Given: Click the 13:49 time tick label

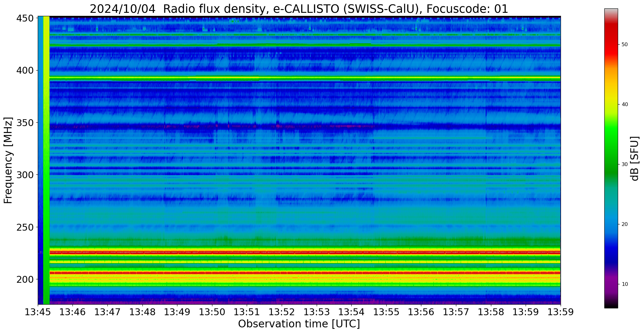Looking at the screenshot, I should 177,312.
